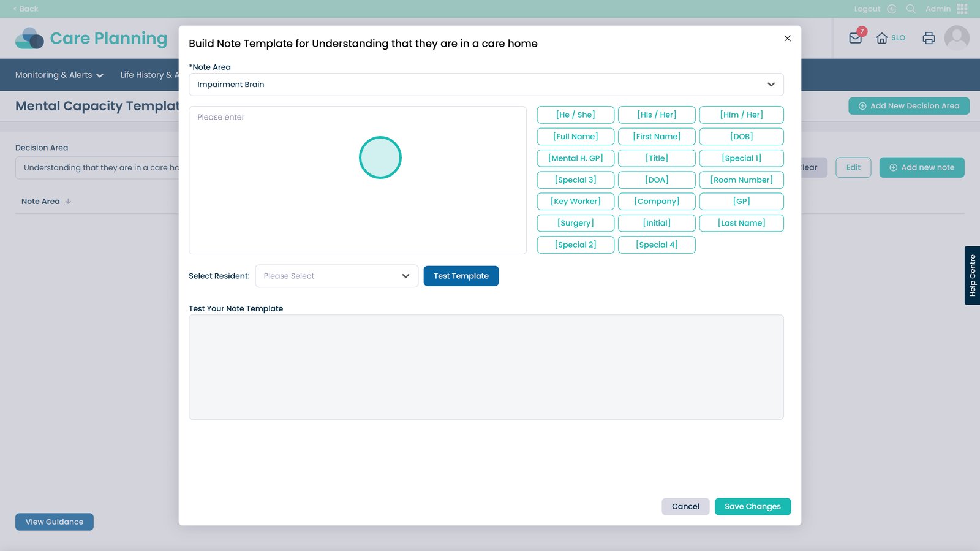
Task: Click the printer icon
Action: click(x=929, y=38)
